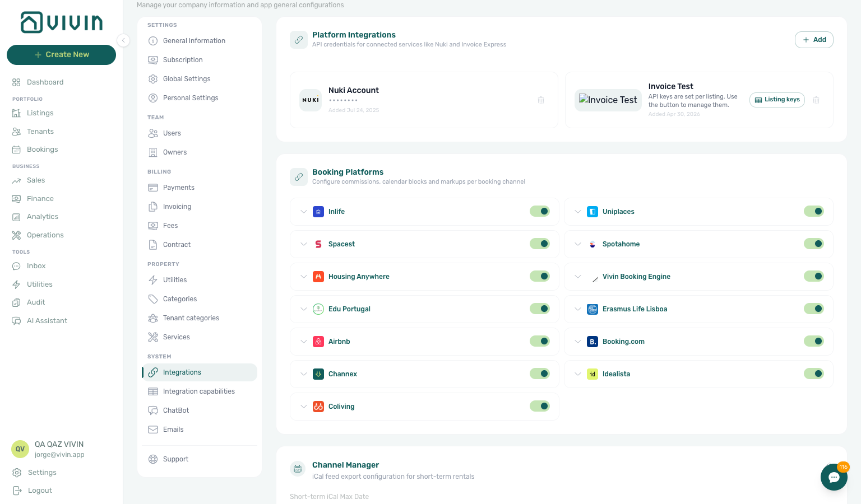Expand the Inlife platform row
This screenshot has height=504, width=861.
click(x=303, y=212)
